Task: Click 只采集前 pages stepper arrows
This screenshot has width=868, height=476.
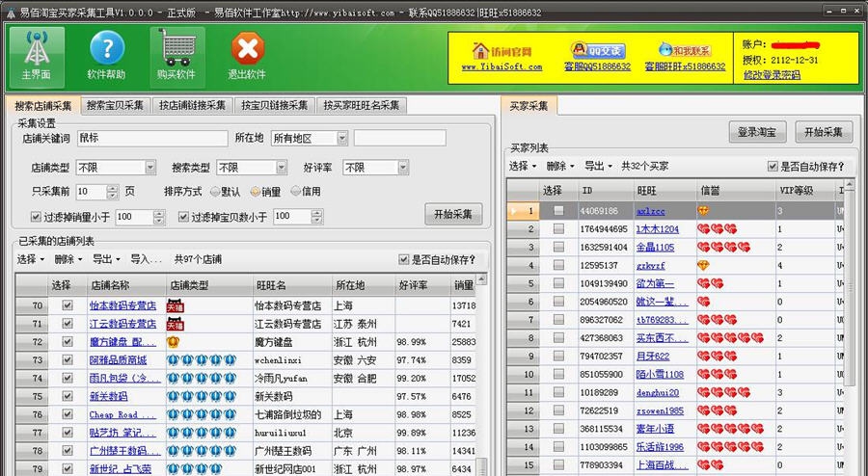Action: point(113,192)
